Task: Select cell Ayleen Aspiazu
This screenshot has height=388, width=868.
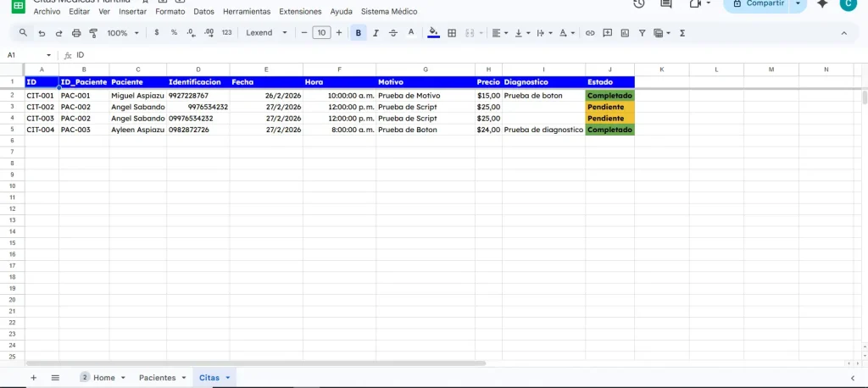Action: click(138, 130)
